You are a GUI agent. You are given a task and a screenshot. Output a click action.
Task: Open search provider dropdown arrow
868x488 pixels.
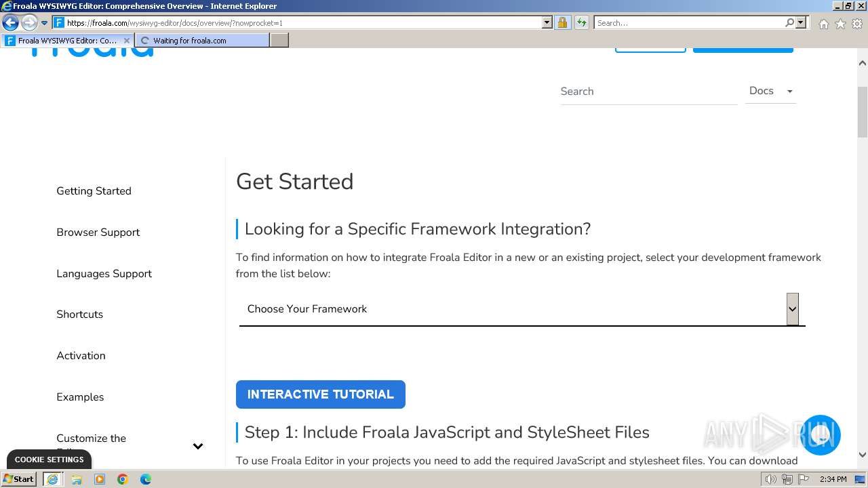(x=801, y=22)
